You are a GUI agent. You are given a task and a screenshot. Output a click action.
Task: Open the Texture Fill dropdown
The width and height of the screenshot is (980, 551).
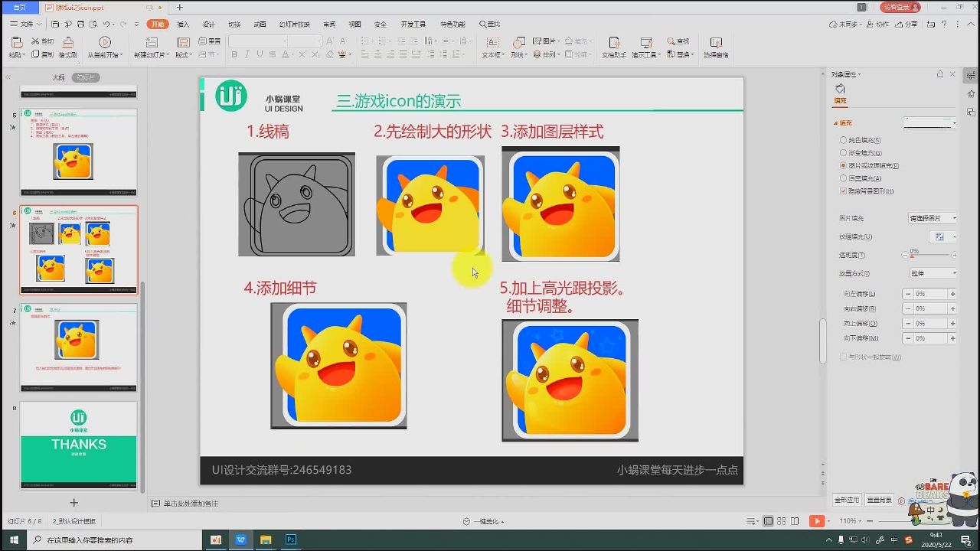943,236
